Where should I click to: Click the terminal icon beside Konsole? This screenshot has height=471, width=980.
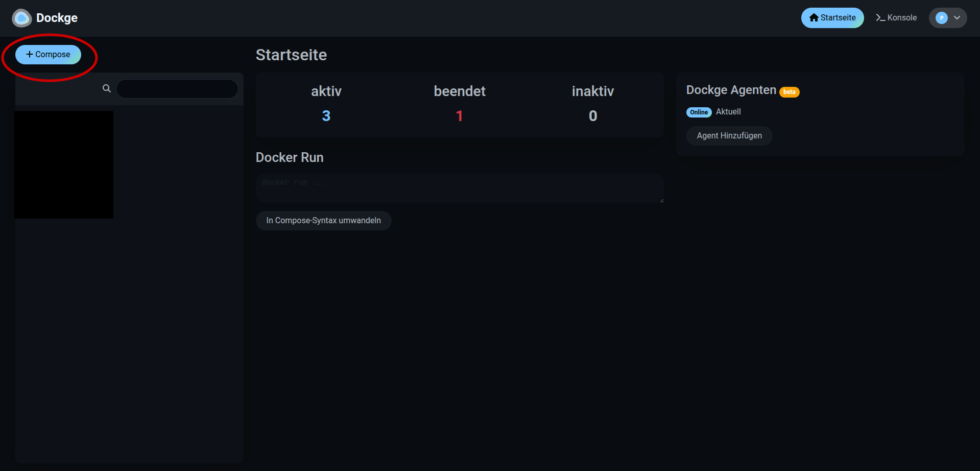click(x=880, y=17)
